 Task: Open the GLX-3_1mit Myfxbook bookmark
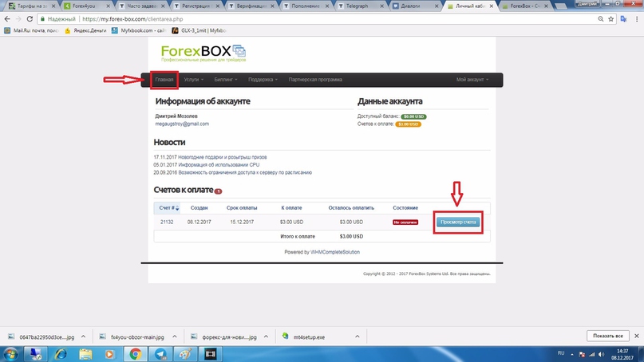point(199,30)
